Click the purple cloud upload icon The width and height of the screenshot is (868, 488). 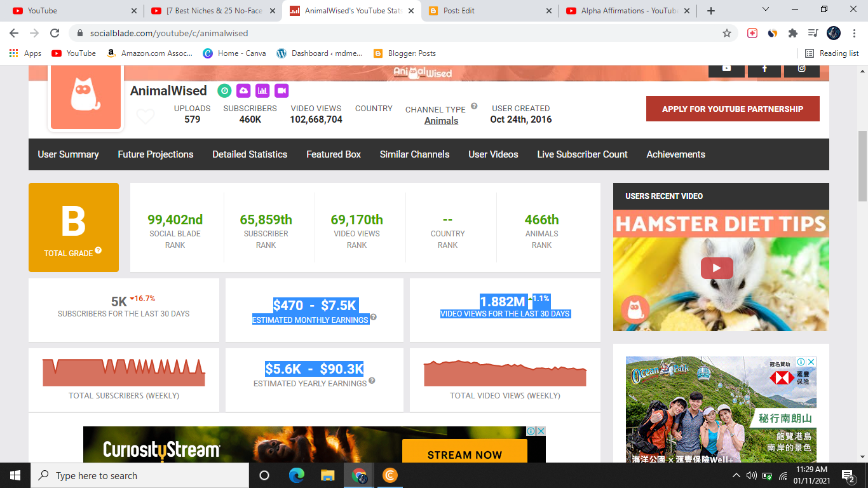(x=243, y=90)
